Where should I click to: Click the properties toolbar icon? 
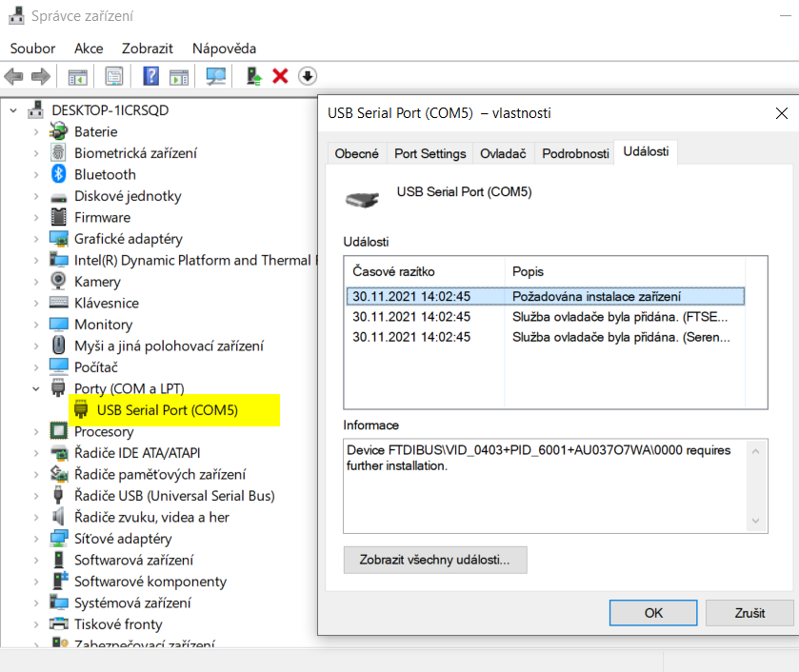114,76
